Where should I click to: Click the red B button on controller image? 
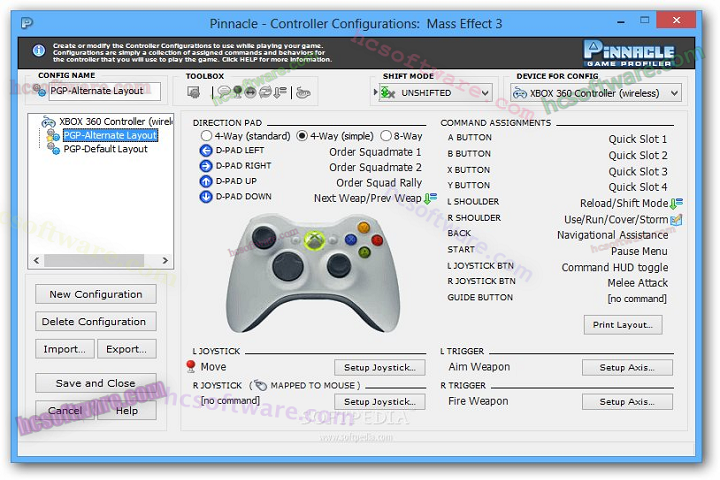tap(377, 240)
